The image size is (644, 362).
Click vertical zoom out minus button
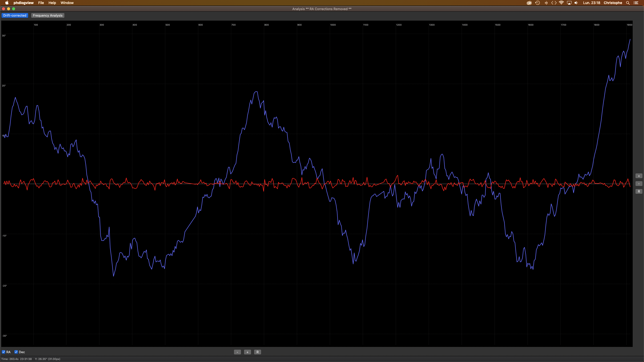click(x=639, y=184)
